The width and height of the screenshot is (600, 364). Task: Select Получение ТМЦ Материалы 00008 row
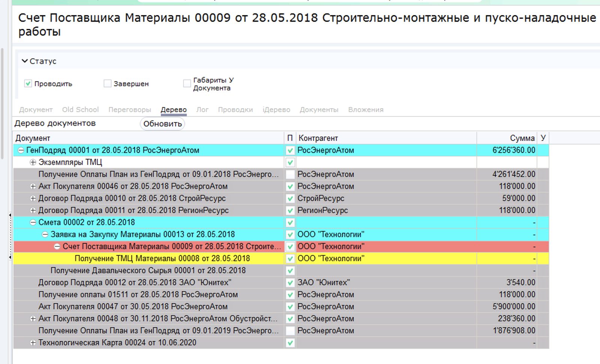click(x=281, y=258)
